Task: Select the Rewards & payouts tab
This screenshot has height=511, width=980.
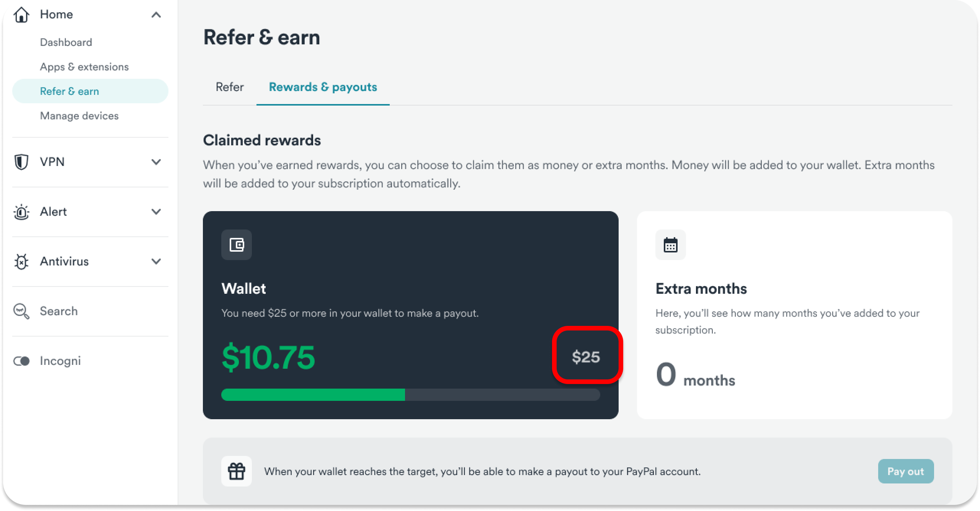Action: [323, 87]
